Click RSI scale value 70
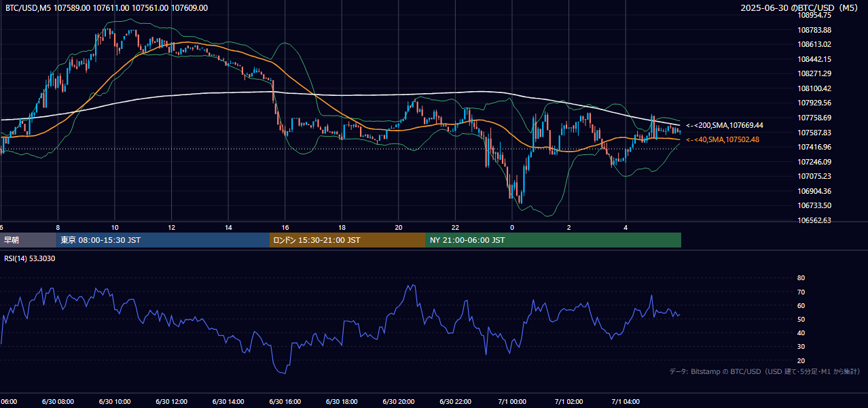The image size is (868, 408). click(x=801, y=292)
